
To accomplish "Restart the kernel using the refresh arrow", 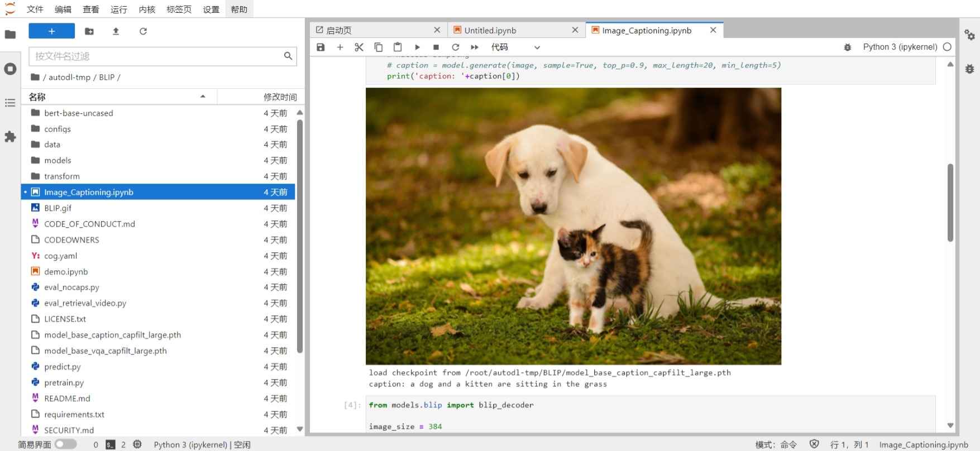I will click(x=456, y=47).
